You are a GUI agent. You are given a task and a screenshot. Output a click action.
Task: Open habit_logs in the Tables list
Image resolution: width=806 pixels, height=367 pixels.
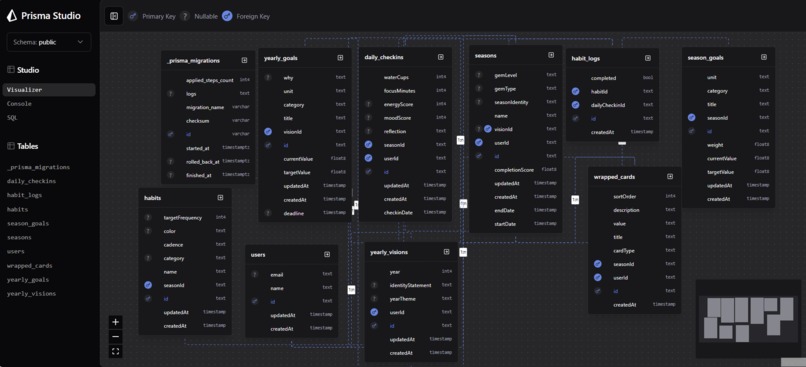(24, 195)
